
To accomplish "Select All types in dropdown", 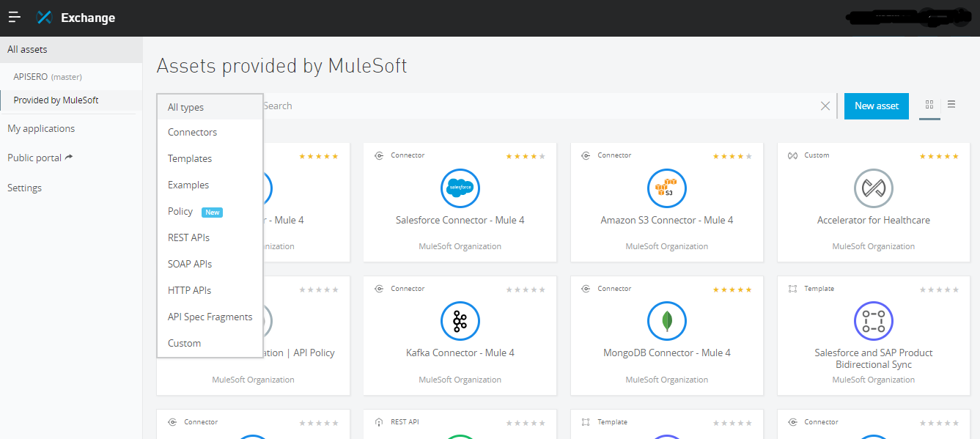I will click(210, 107).
